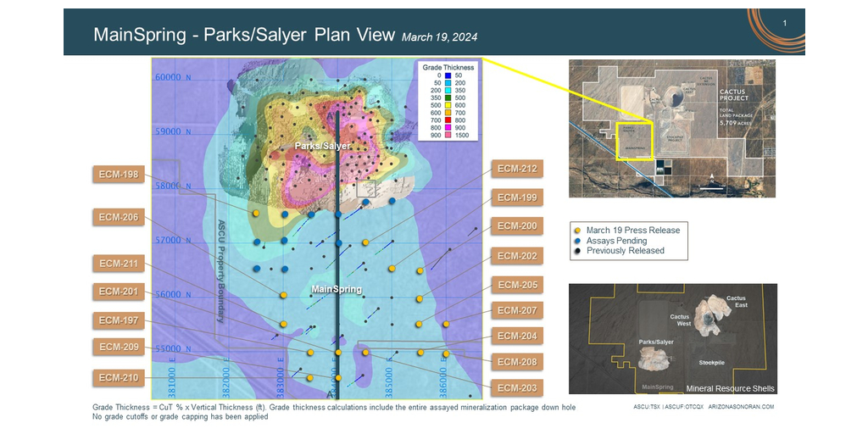Select the ECM-206 drill hole label

pos(118,217)
